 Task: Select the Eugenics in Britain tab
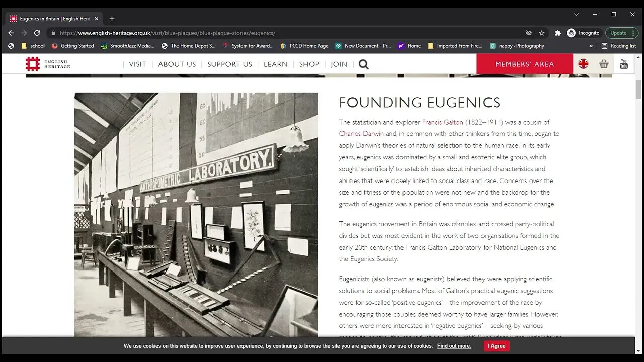(x=54, y=19)
